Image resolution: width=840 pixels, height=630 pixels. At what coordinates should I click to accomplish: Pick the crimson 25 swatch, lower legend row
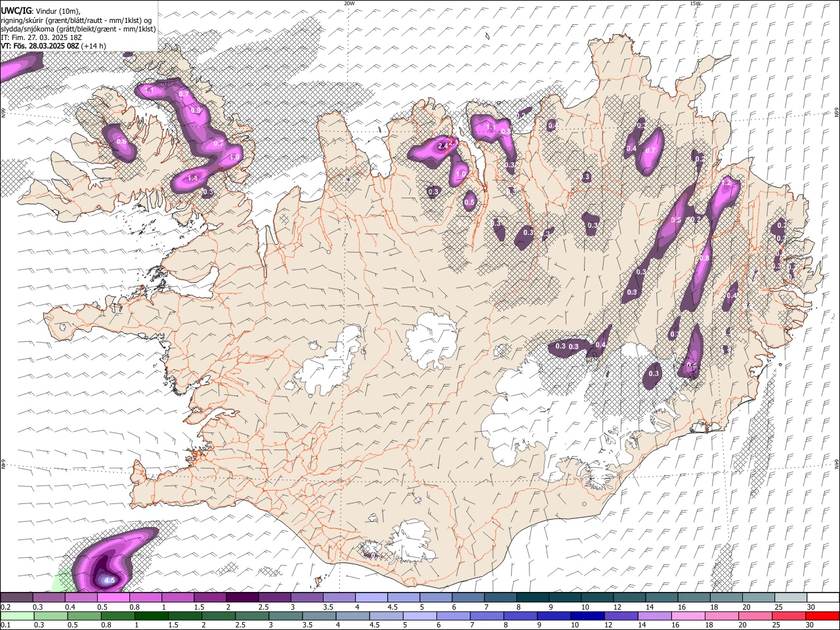[x=788, y=616]
